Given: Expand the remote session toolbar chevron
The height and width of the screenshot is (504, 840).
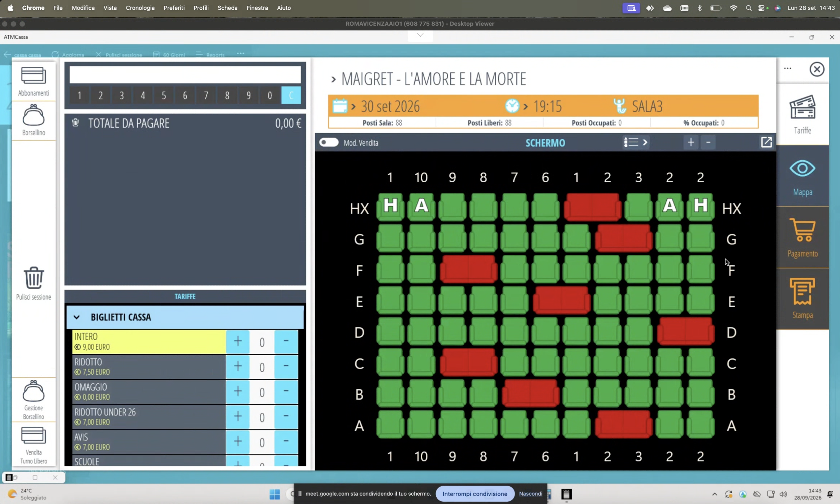Looking at the screenshot, I should click(420, 35).
